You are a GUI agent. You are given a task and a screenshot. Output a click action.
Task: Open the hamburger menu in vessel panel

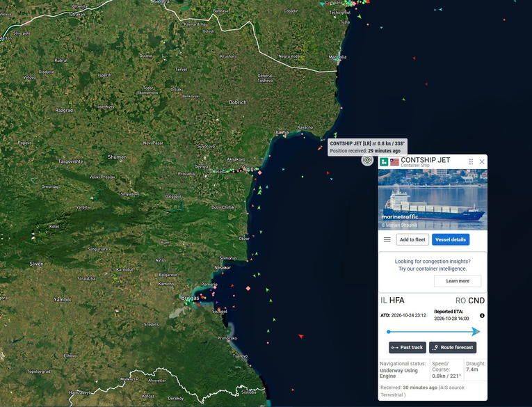(387, 239)
